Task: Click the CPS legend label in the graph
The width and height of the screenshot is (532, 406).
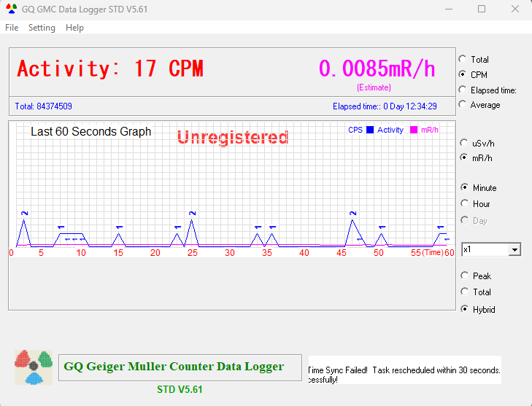Action: pos(355,130)
